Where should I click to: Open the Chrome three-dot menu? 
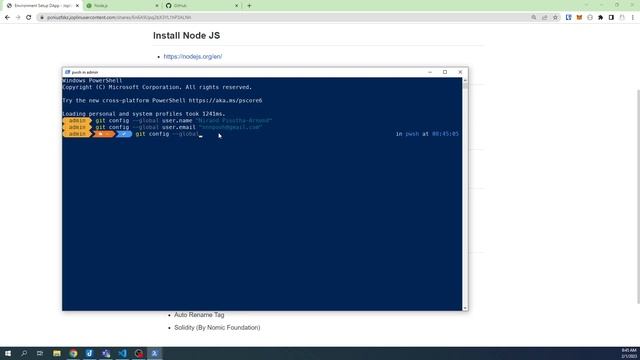[633, 18]
